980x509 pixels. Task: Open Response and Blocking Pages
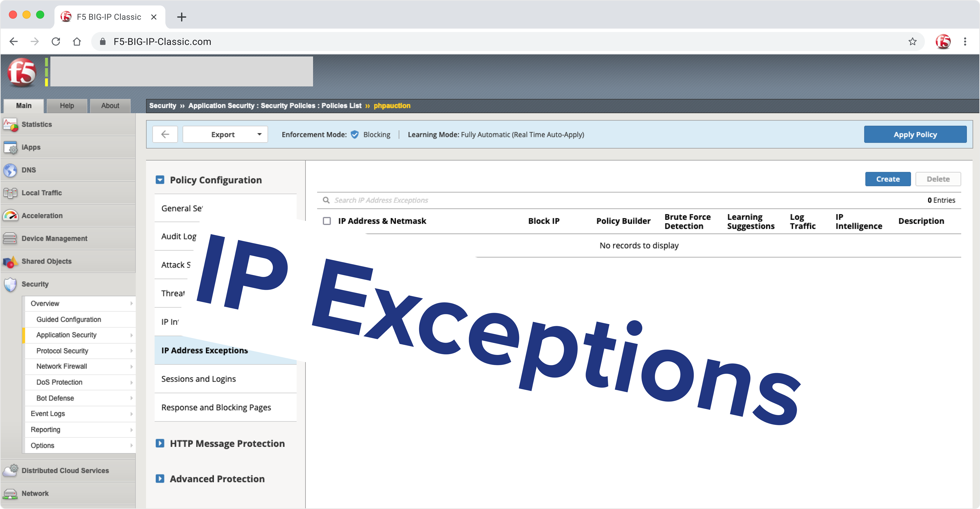click(x=226, y=407)
